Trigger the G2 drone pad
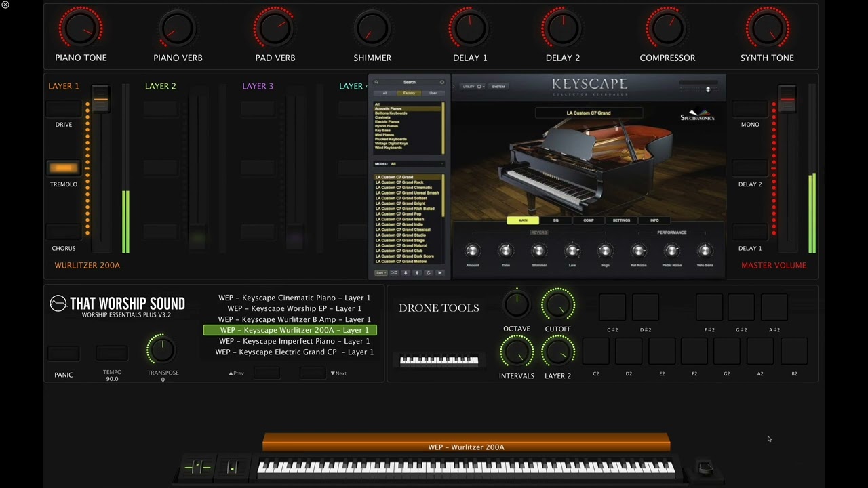The width and height of the screenshot is (868, 488). tap(727, 352)
